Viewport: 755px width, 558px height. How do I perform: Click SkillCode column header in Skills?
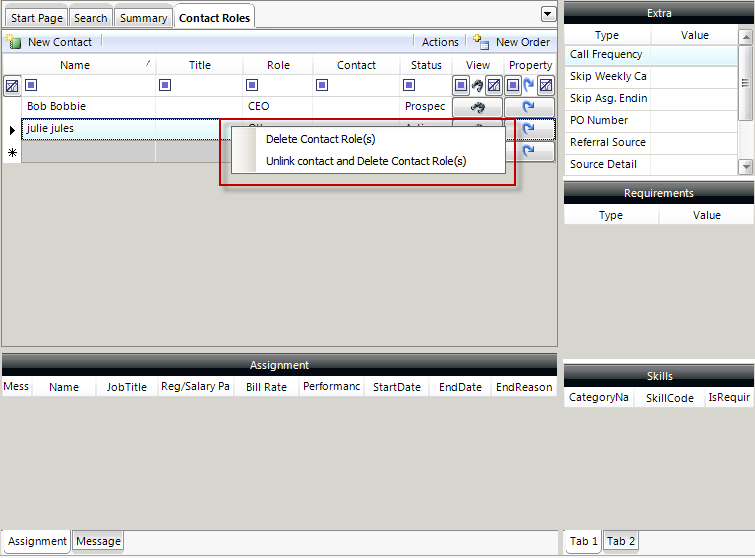coord(670,398)
